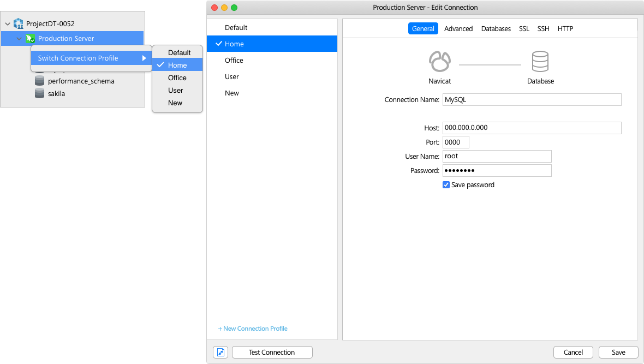Uncheck Save password
The width and height of the screenshot is (644, 364).
(x=446, y=185)
